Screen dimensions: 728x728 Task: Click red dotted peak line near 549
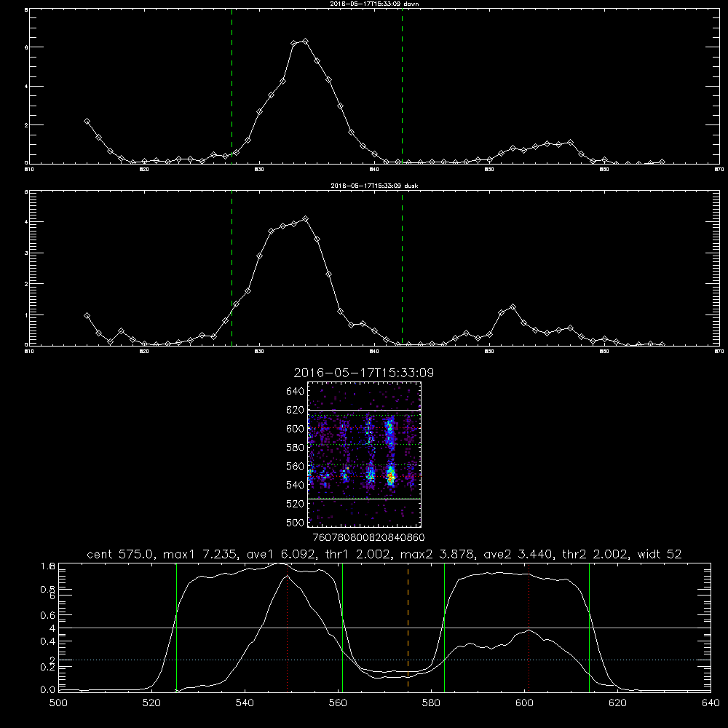click(x=288, y=627)
